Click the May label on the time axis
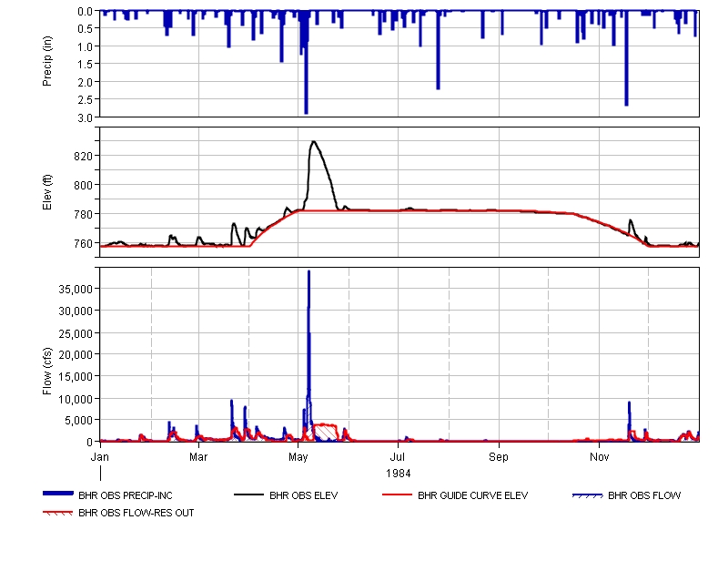This screenshot has height=571, width=728. click(298, 454)
